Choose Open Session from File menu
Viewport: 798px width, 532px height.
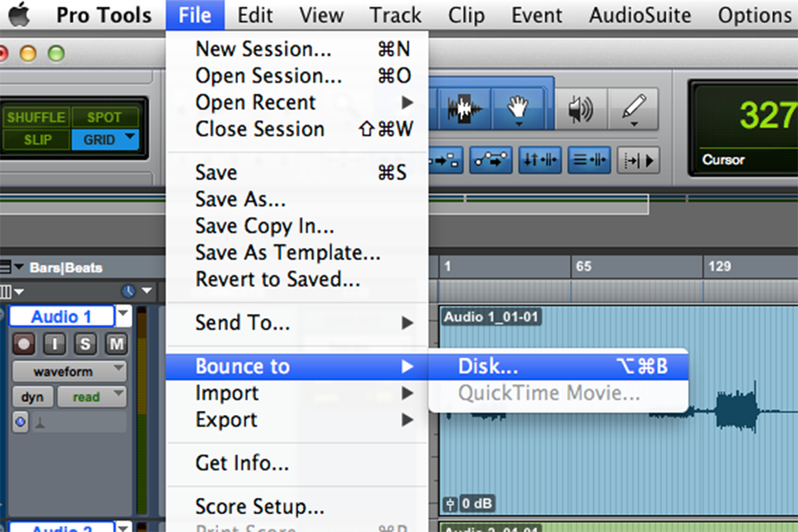click(297, 76)
